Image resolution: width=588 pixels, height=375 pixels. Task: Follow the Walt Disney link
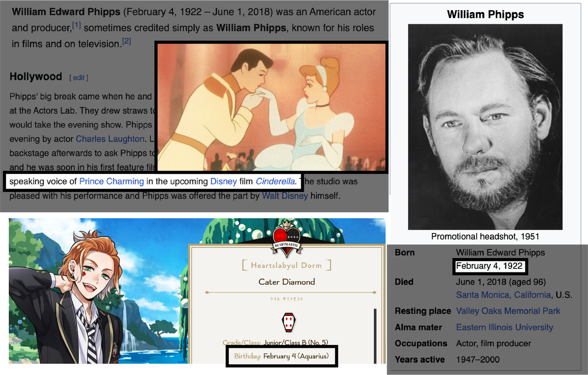pos(285,196)
